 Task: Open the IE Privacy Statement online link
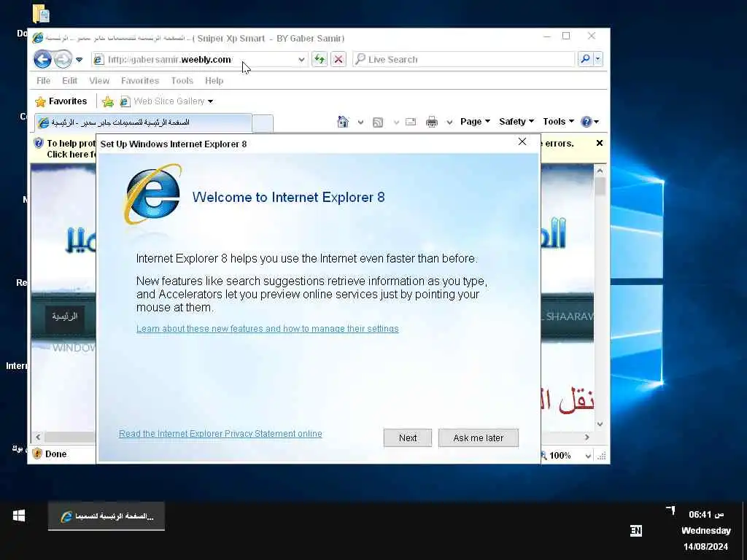point(220,434)
